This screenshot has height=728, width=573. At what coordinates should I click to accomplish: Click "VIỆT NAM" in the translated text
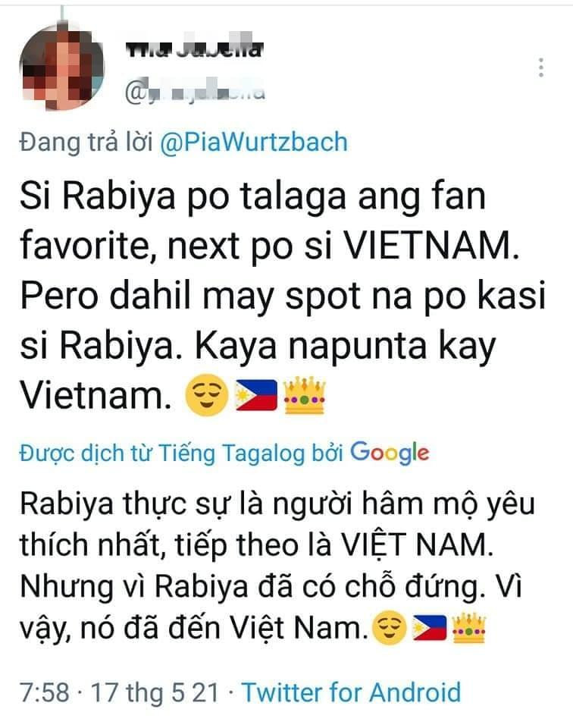tap(416, 544)
